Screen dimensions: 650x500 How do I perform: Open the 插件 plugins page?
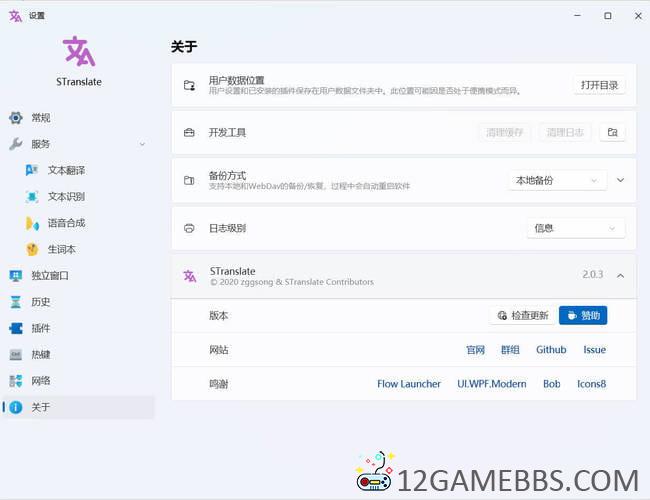click(40, 328)
